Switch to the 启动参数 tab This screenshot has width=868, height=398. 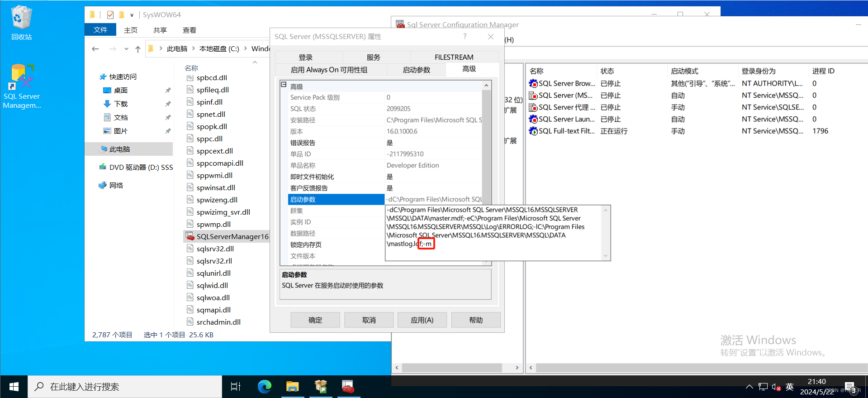click(417, 70)
